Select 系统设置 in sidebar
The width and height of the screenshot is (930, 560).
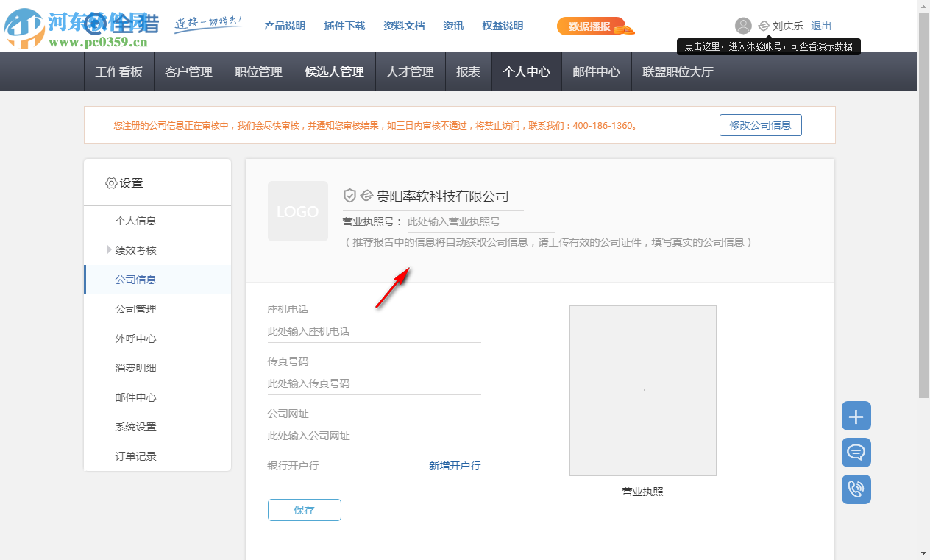coord(157,427)
